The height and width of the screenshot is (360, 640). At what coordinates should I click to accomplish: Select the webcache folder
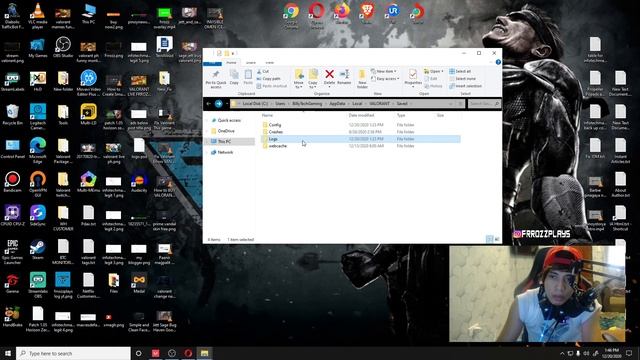278,146
